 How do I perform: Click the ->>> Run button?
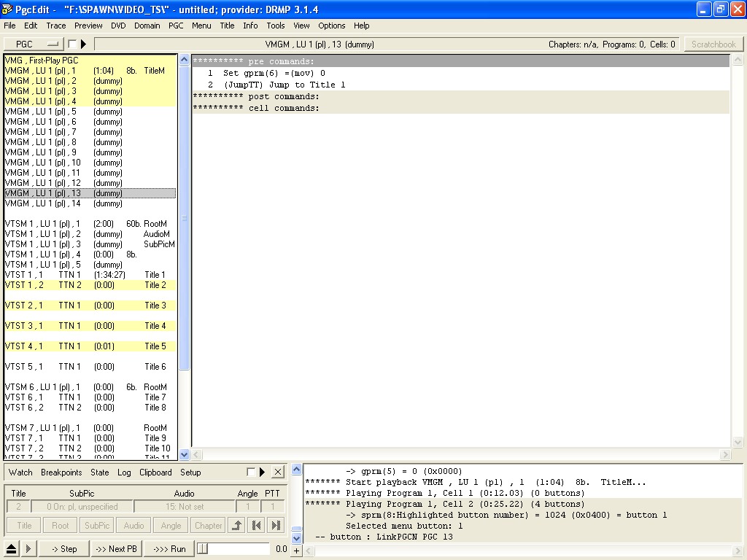(169, 548)
